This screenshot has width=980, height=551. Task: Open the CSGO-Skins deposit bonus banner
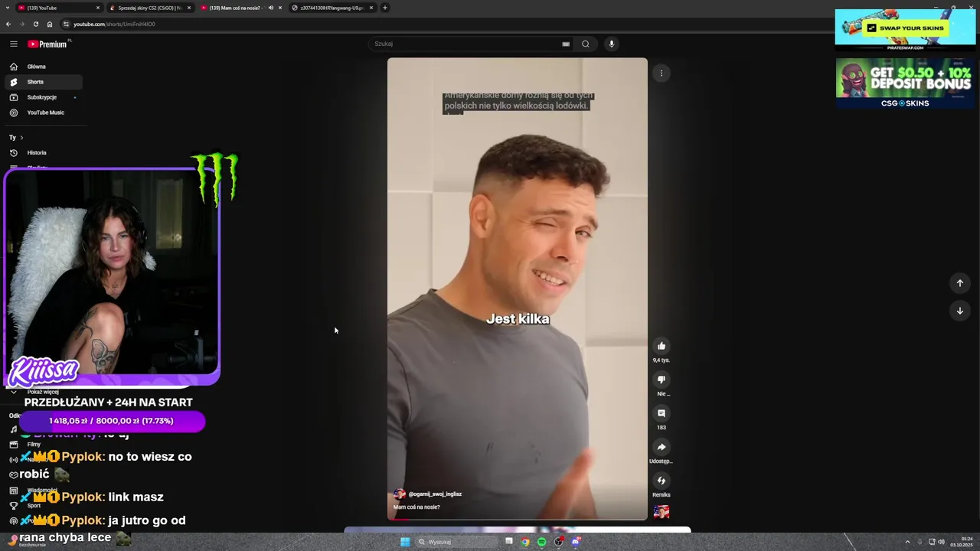pos(905,83)
